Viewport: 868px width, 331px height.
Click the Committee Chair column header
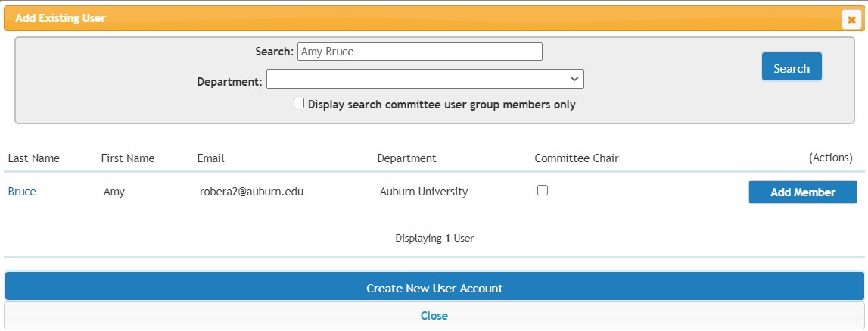576,158
